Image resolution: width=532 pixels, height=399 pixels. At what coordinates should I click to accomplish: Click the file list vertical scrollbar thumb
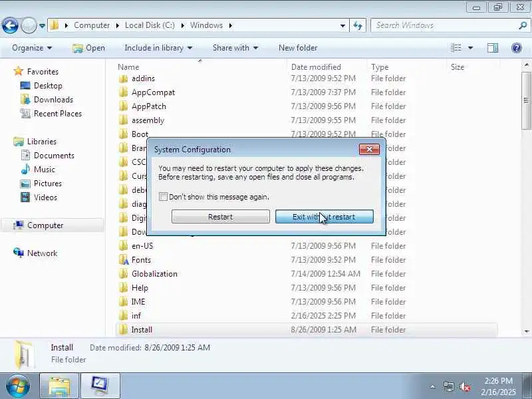point(526,101)
